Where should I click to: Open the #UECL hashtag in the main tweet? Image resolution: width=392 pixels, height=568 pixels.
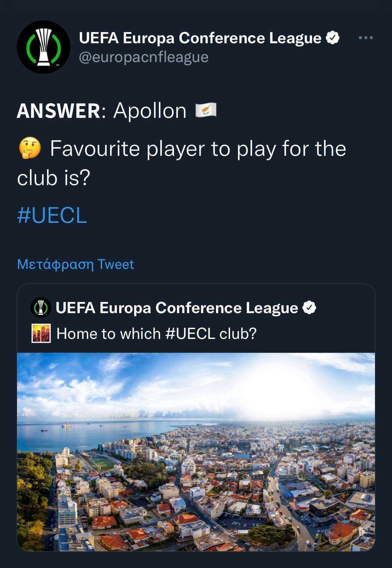pyautogui.click(x=52, y=215)
